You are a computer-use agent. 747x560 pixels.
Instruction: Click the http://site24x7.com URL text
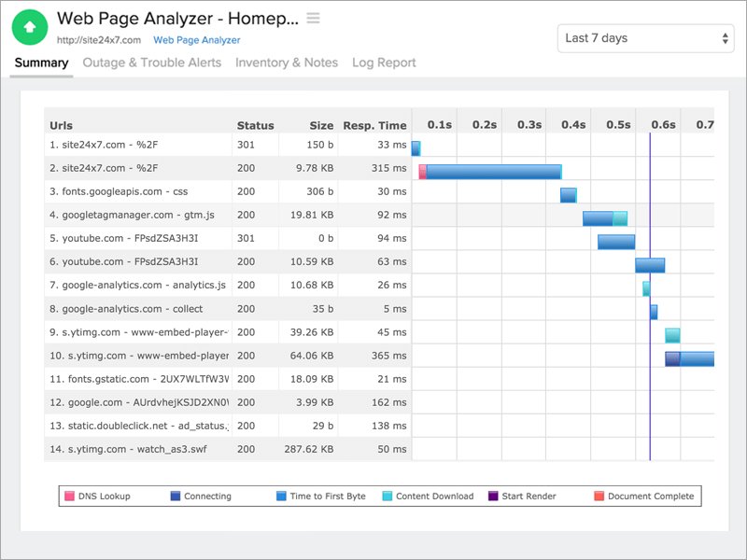click(x=99, y=40)
